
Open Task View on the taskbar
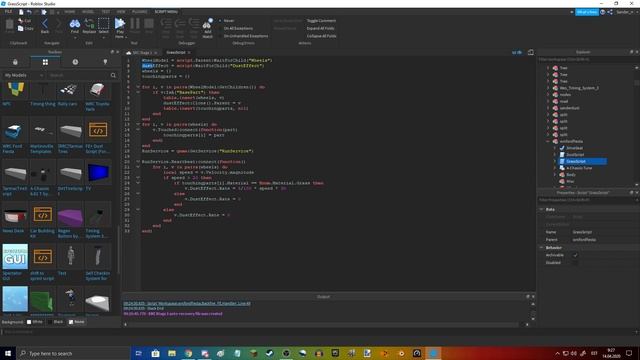138,353
